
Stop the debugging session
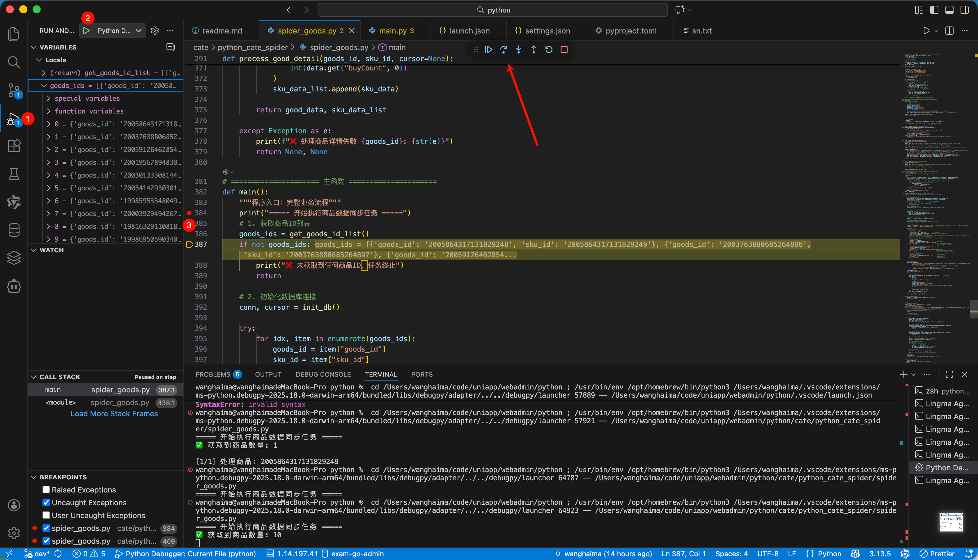pos(564,49)
